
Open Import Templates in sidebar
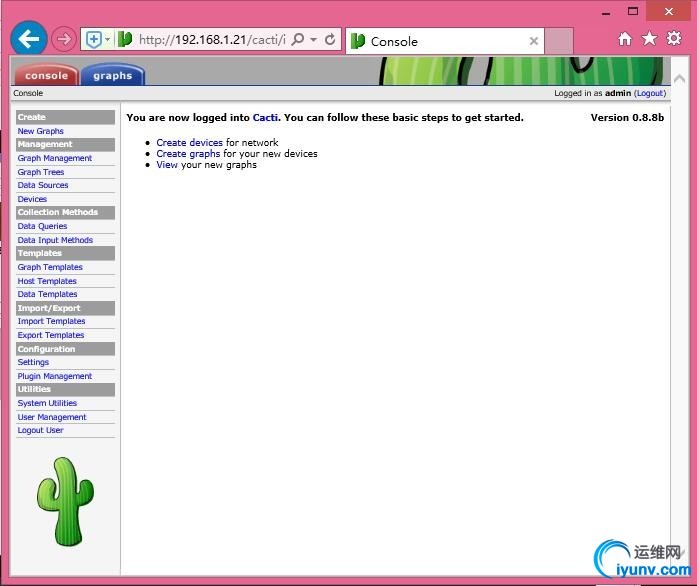[51, 321]
